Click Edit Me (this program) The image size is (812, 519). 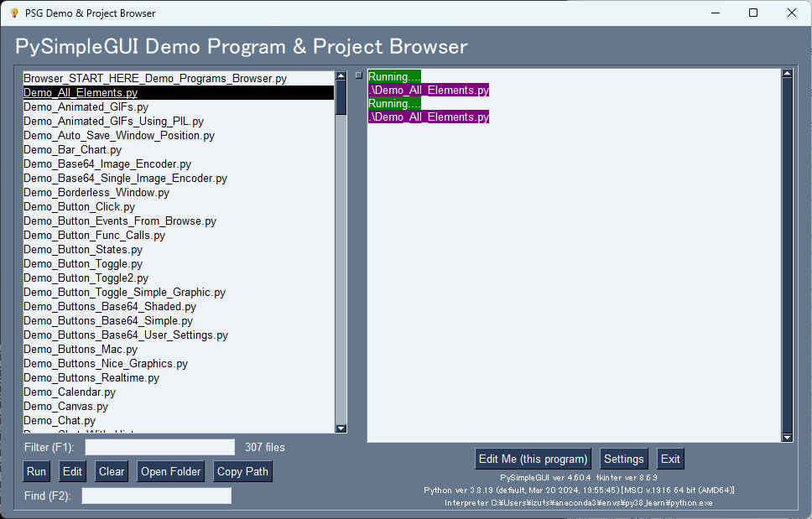point(533,459)
